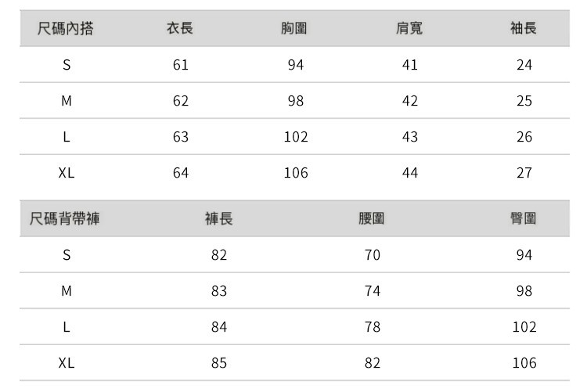This screenshot has height=392, width=587.
Task: Click 衣長 value 61 for size S
Action: coord(181,65)
